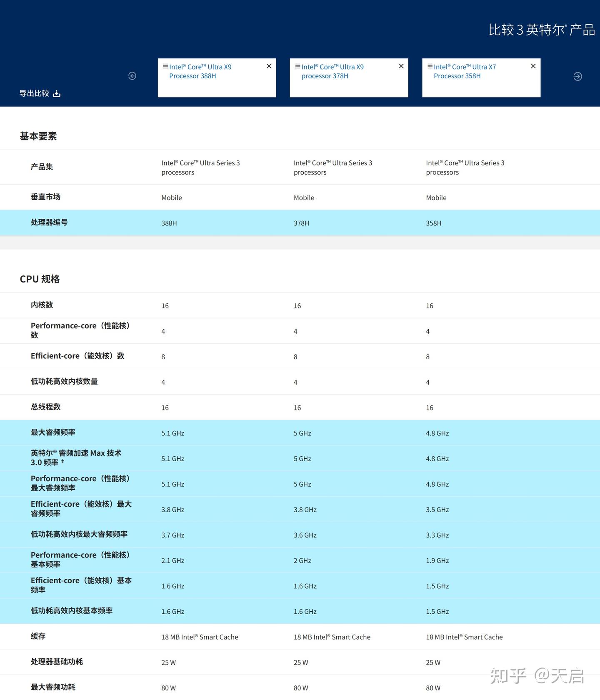Click 1.5 GHz in Efficient-core 基本频率 row
600x700 pixels.
[437, 586]
